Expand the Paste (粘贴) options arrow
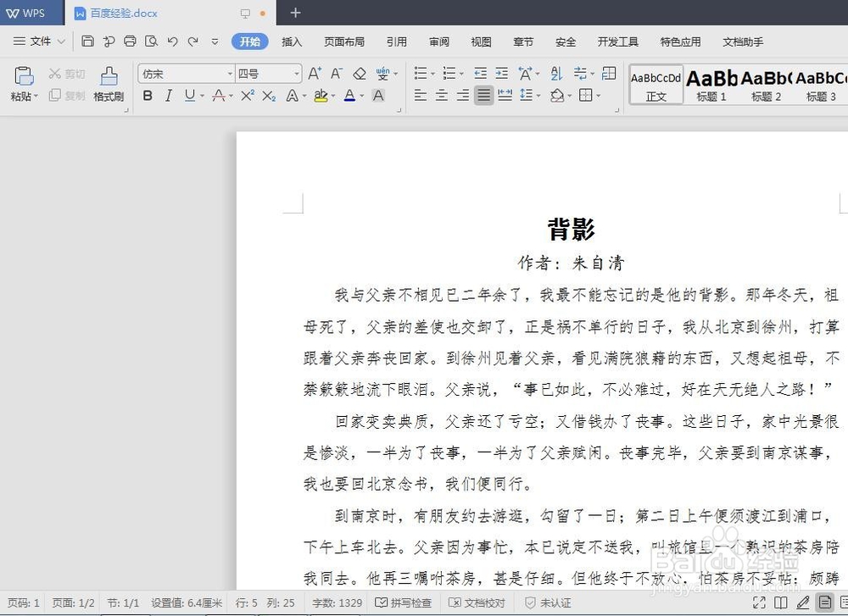 (x=36, y=97)
